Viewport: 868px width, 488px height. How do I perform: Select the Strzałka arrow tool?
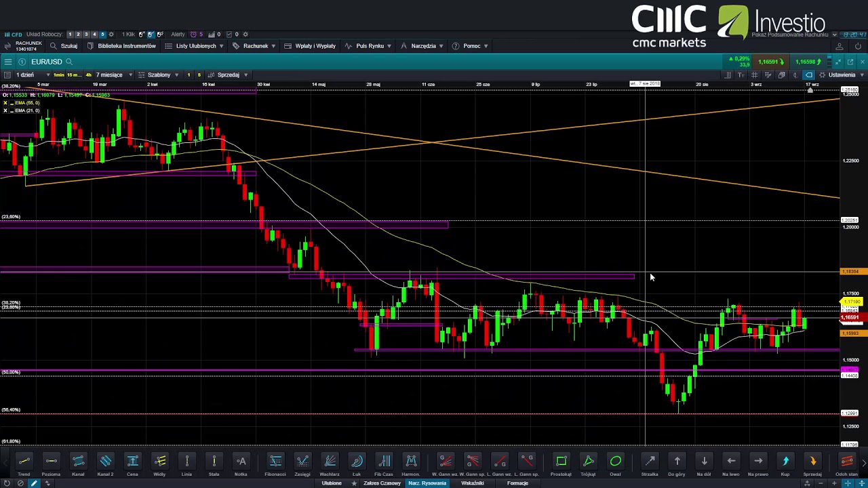pyautogui.click(x=650, y=464)
